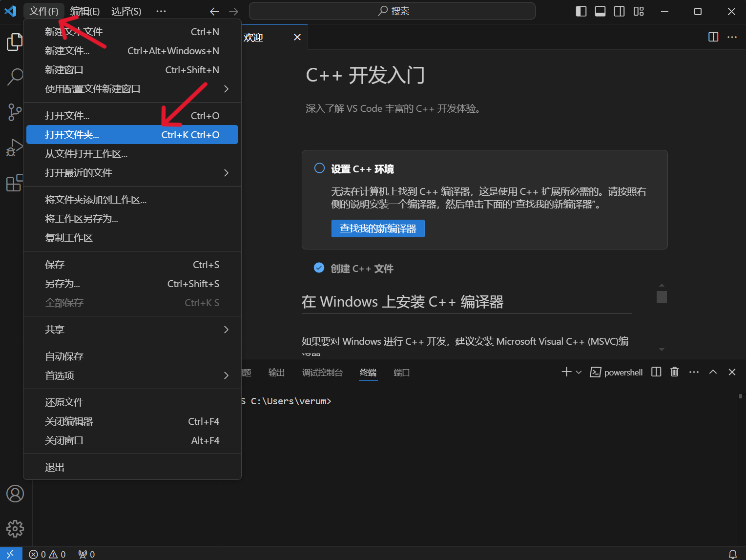The image size is (746, 560).
Task: Choose 还原文件 menu item
Action: 132,402
